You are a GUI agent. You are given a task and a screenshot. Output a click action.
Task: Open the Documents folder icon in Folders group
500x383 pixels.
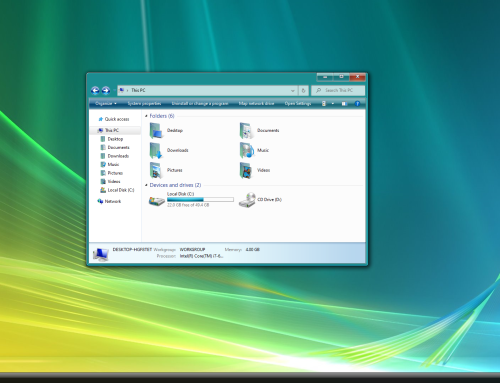tap(246, 130)
